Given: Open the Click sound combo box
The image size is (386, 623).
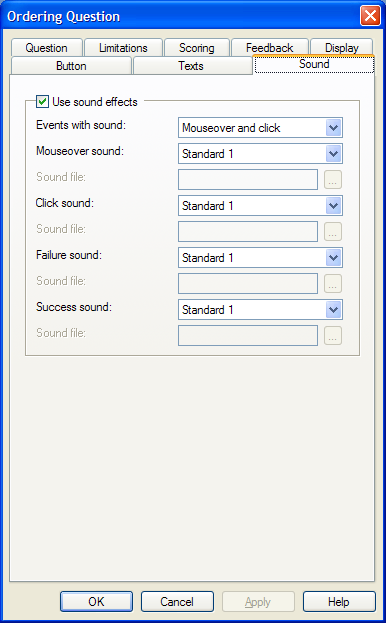Looking at the screenshot, I should pos(260,206).
